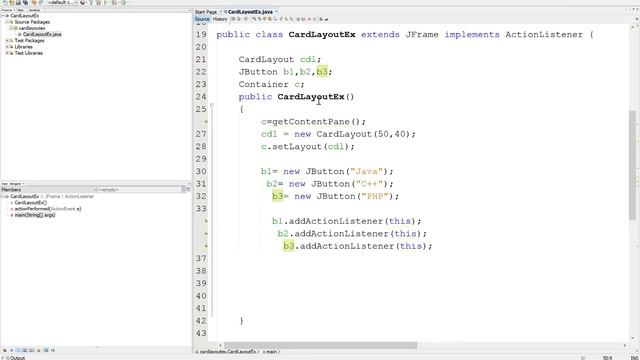This screenshot has width=640, height=360.
Task: Click the 50:9 cursor position indicator
Action: 607,358
